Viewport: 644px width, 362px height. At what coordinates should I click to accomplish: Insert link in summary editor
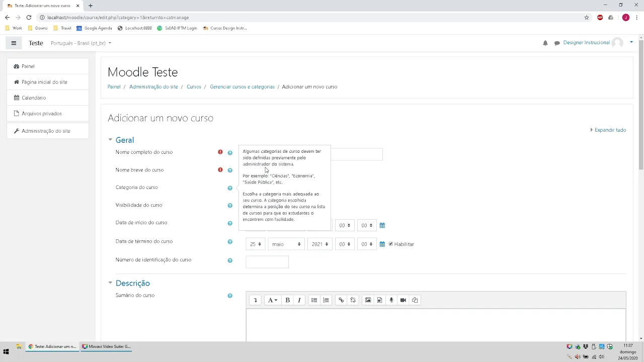tap(341, 300)
